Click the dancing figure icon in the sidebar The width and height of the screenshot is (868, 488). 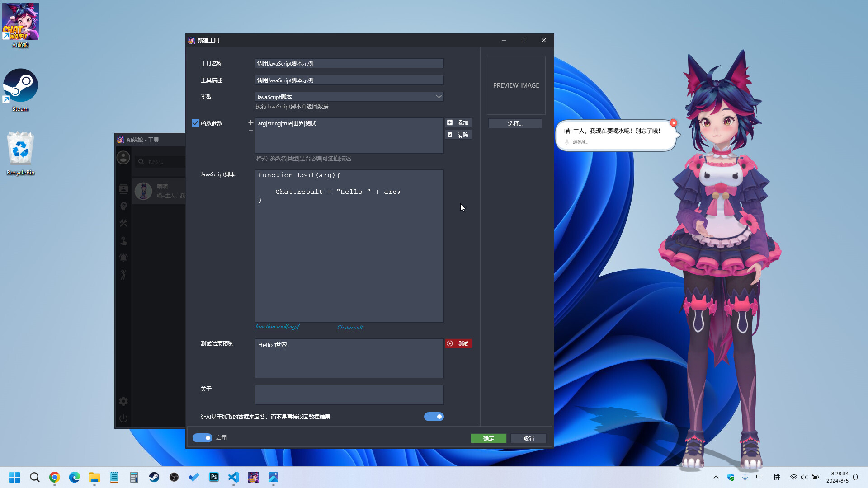click(x=123, y=274)
